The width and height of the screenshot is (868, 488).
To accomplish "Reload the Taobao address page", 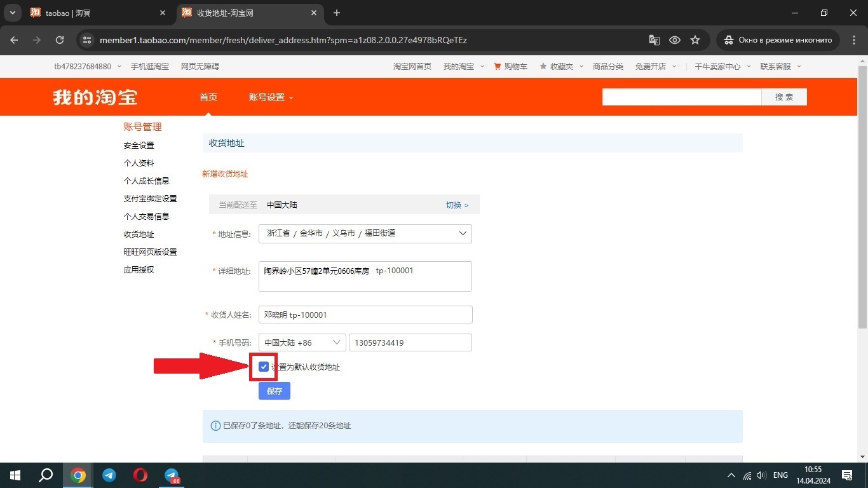I will (60, 40).
